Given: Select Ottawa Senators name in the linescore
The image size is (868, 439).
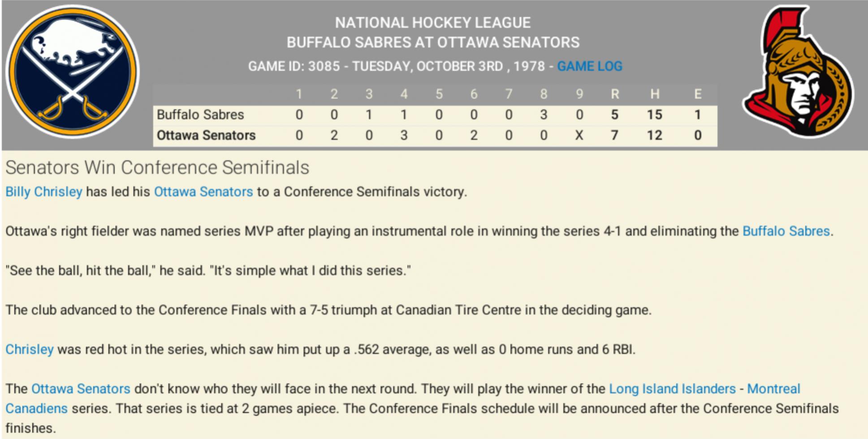Looking at the screenshot, I should coord(206,135).
